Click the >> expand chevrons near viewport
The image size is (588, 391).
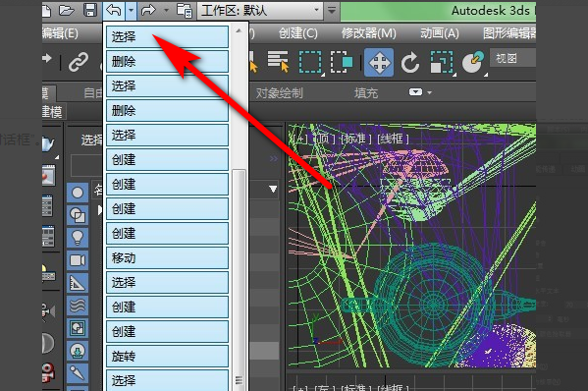274,159
